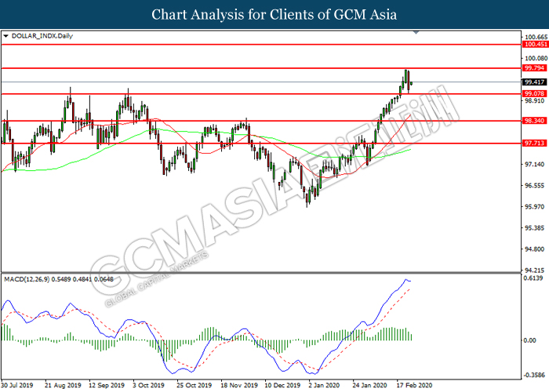Click the current price tag 99.417
Viewport: 549px width, 392px height.
pos(535,82)
